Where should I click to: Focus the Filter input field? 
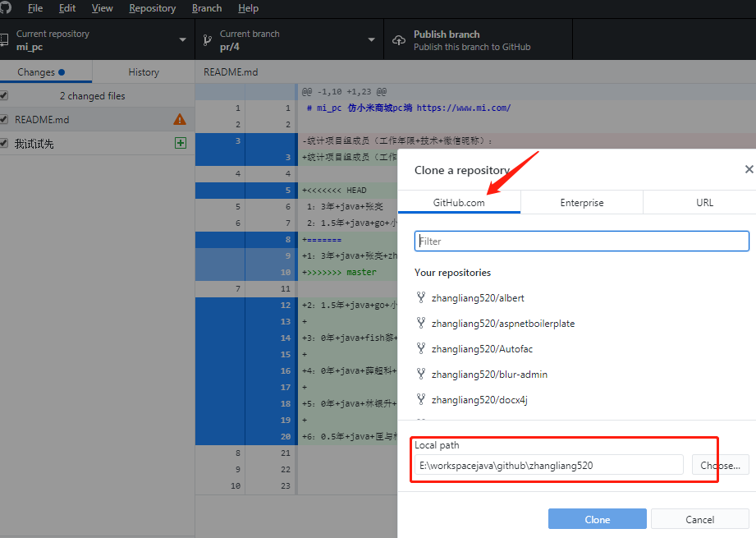581,241
